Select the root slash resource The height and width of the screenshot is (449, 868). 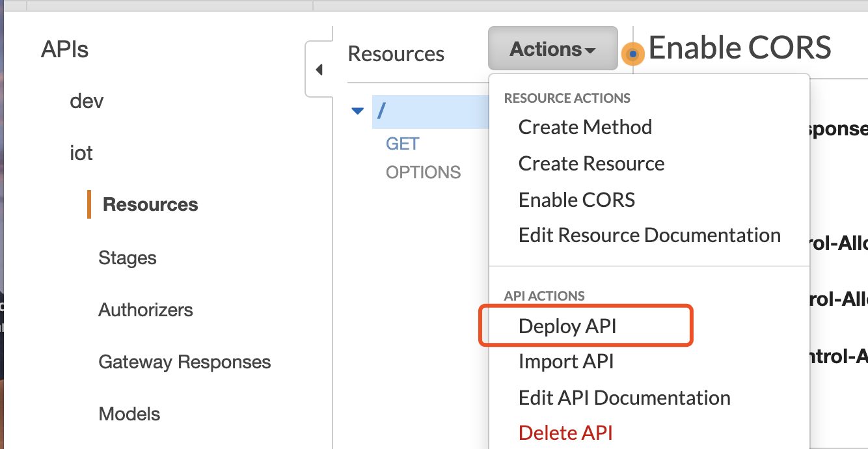coord(382,111)
